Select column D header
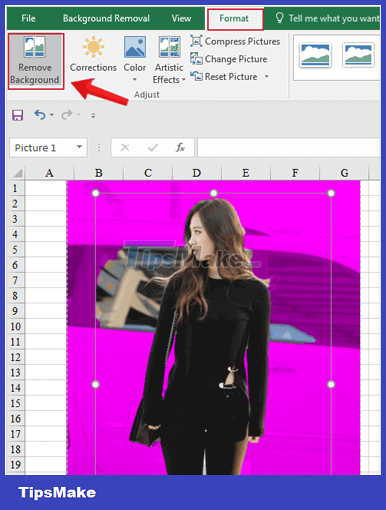Screen dimensions: 386x510 pyautogui.click(x=197, y=173)
